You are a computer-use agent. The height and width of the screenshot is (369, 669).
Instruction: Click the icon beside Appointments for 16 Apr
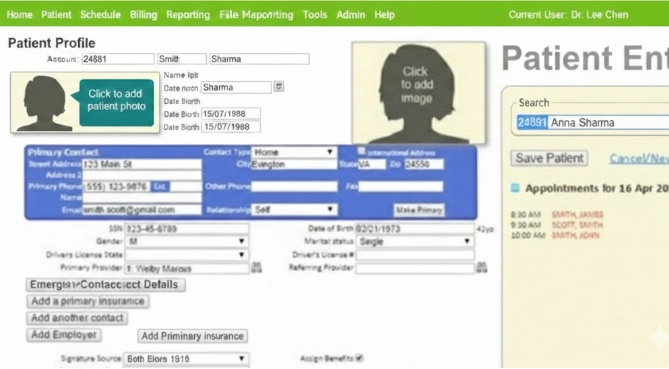(x=515, y=188)
